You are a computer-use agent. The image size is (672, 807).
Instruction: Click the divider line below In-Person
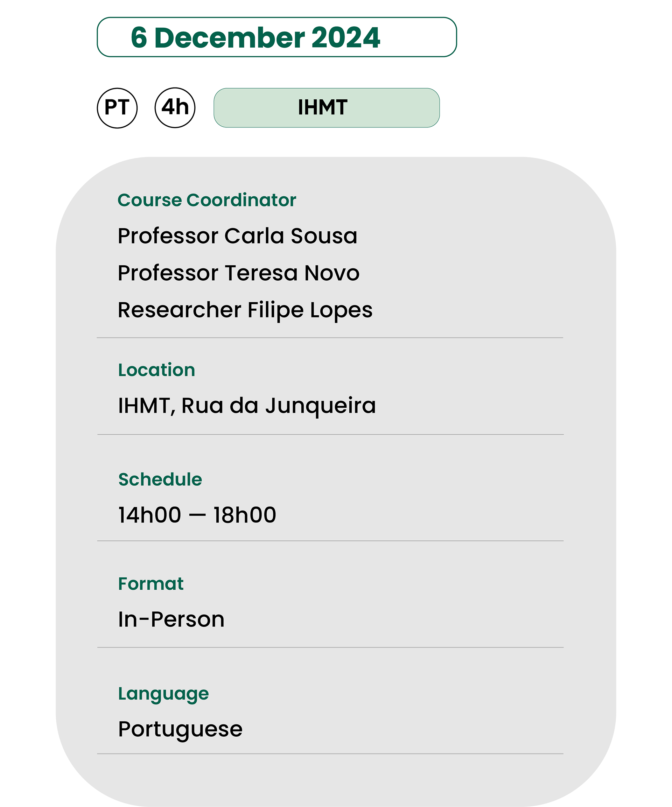[x=331, y=647]
